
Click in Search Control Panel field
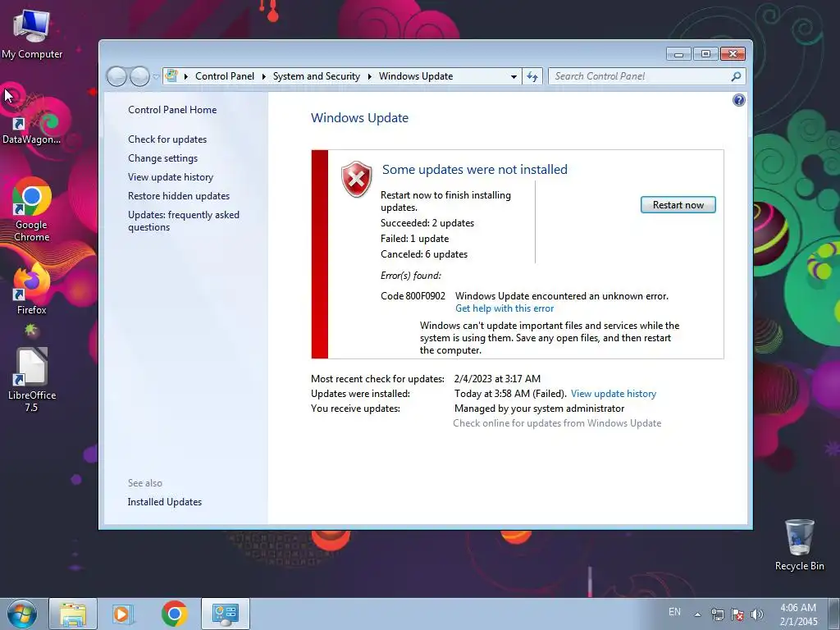640,76
